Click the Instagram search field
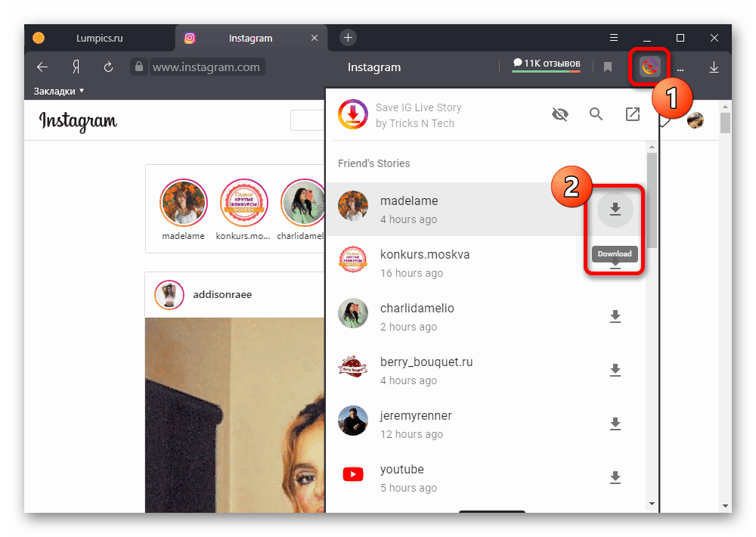 tap(308, 120)
